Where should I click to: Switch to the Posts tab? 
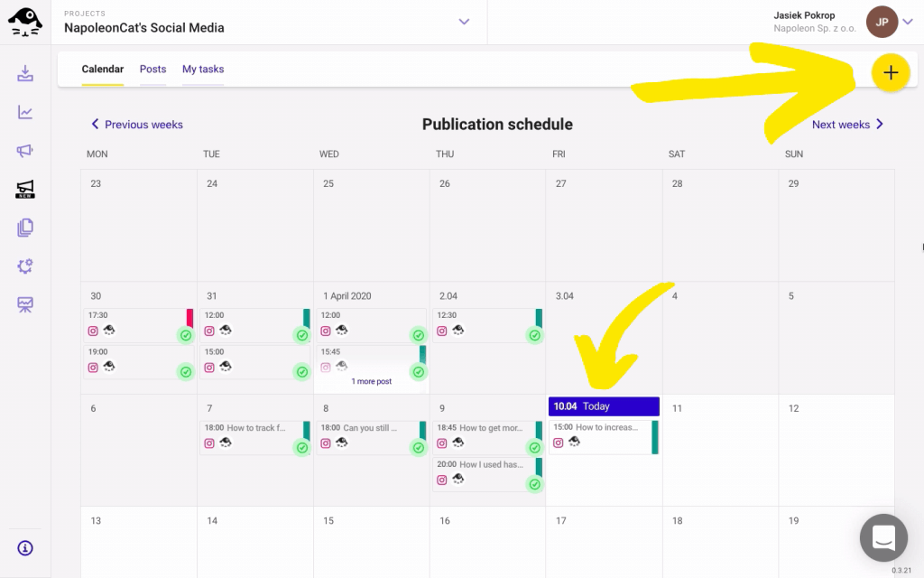(152, 69)
